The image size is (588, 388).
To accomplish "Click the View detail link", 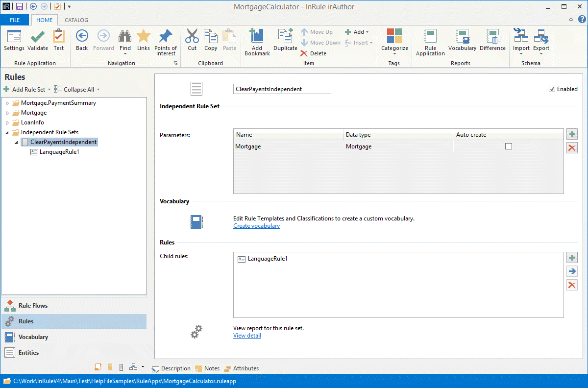I will tap(247, 336).
